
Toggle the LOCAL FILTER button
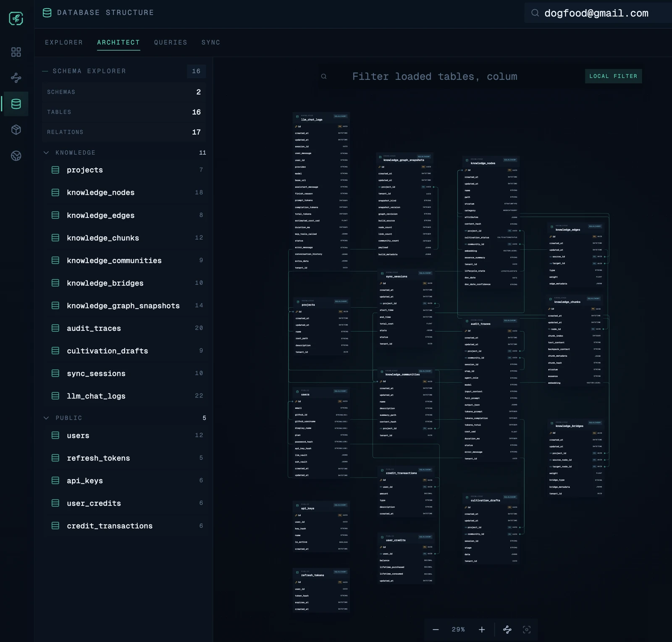(x=613, y=76)
